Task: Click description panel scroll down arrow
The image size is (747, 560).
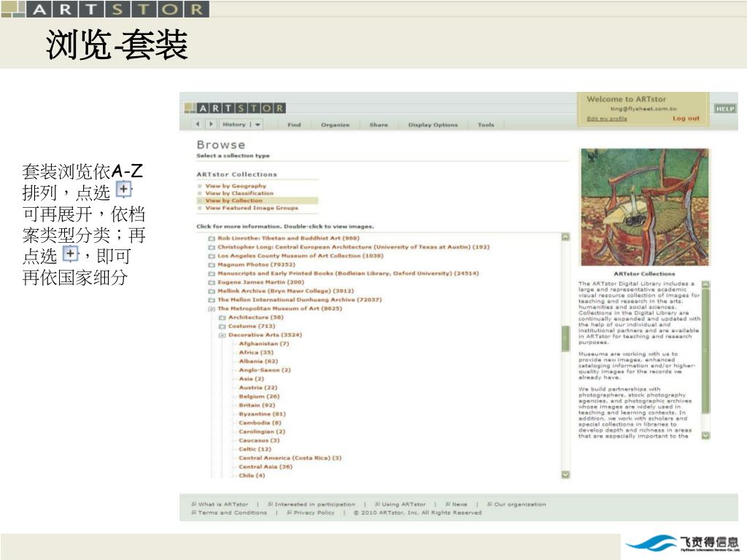Action: (705, 435)
